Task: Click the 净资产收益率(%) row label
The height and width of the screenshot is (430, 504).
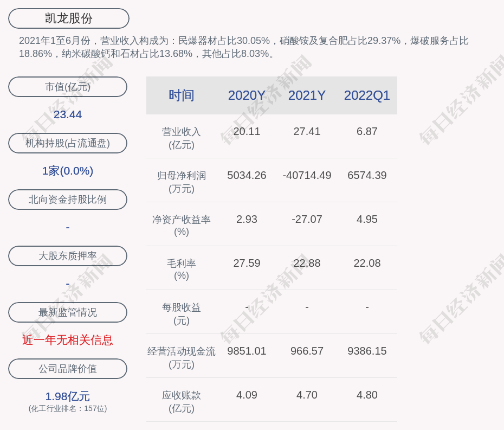Action: coord(182,226)
